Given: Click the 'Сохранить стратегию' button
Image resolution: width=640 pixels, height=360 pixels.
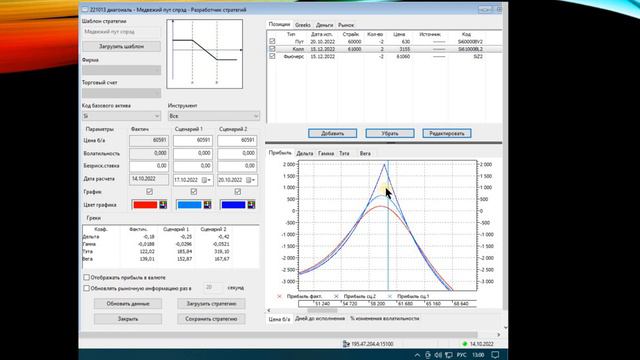Looking at the screenshot, I should [x=211, y=319].
